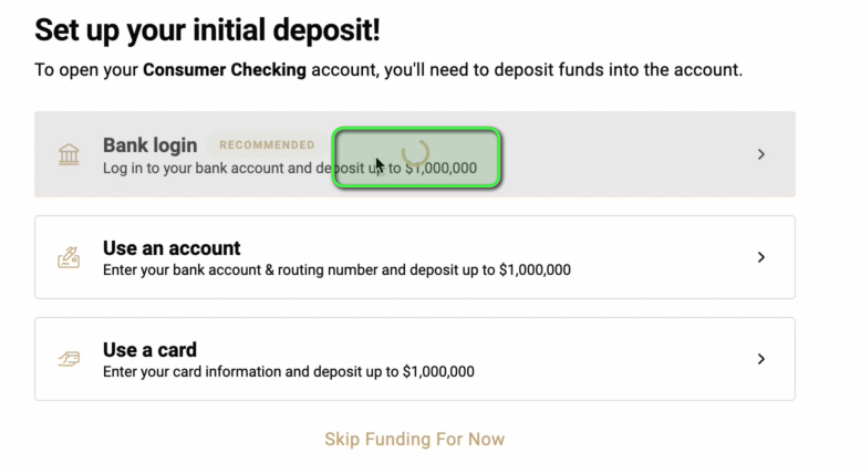Click $1,000,000 amount in Use an account row
This screenshot has height=474, width=868.
point(534,270)
